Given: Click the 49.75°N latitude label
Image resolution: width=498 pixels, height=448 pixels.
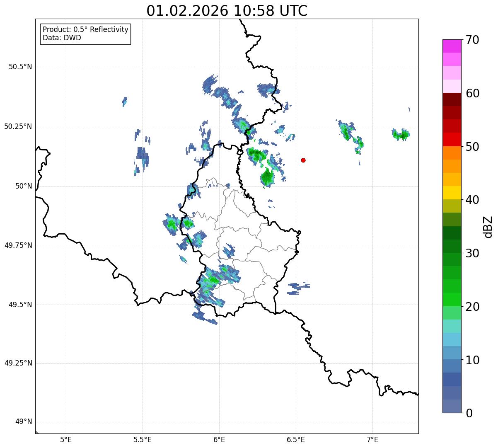Looking at the screenshot, I should [18, 245].
